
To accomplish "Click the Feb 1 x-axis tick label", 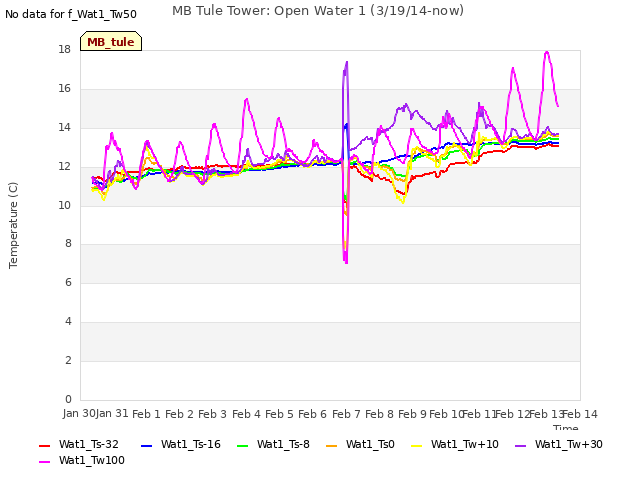I will click(147, 414).
